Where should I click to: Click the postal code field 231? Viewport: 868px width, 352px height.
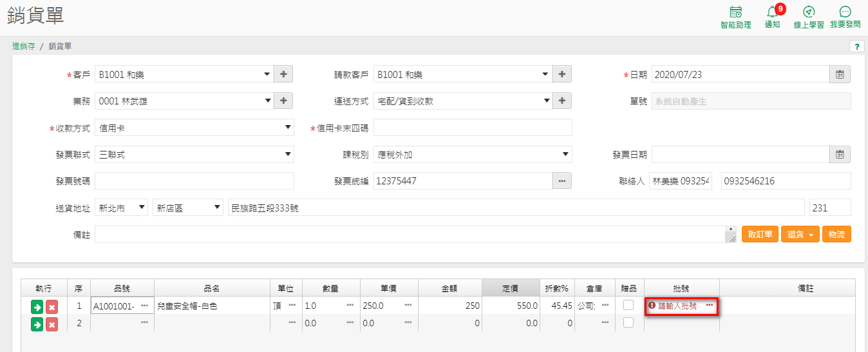pos(830,208)
